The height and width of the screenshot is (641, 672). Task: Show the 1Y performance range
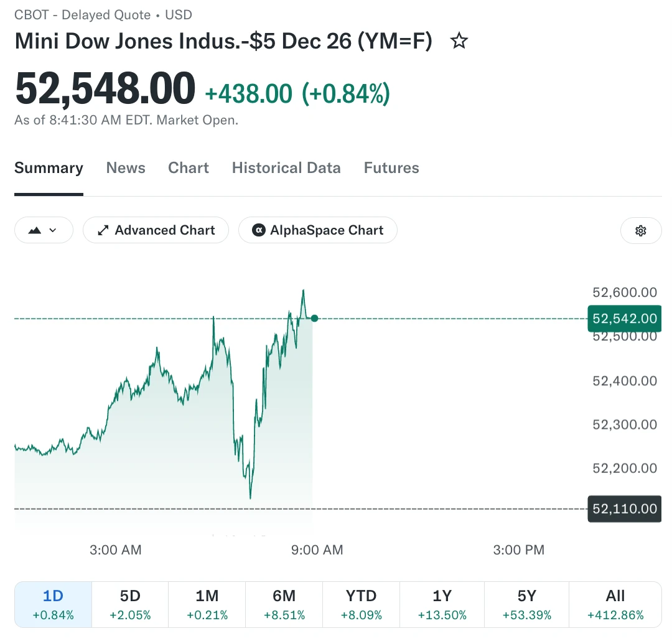click(442, 604)
